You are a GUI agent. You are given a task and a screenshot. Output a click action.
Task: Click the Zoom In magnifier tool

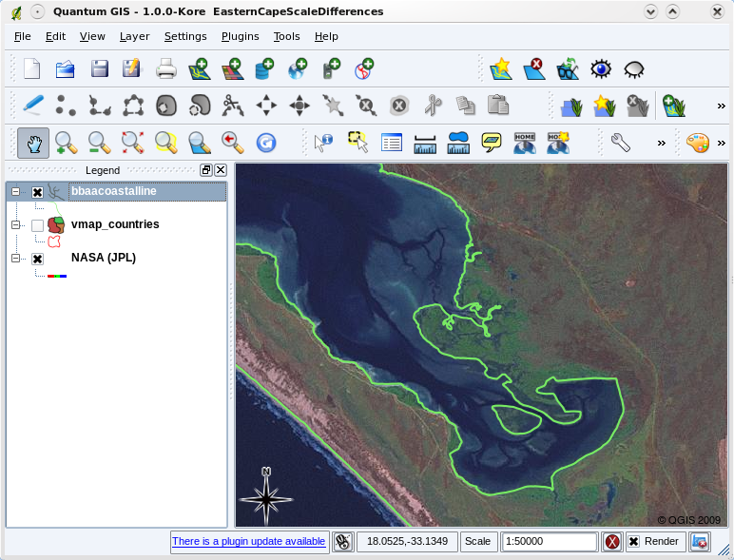66,143
